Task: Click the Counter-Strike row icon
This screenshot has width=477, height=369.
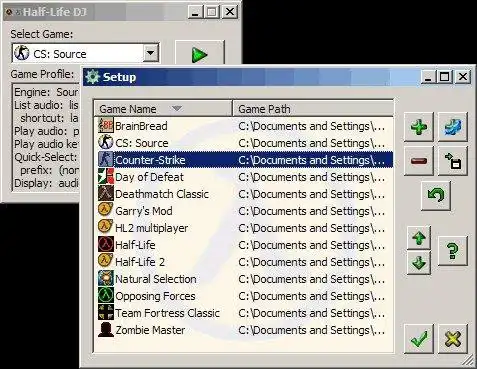Action: (x=106, y=159)
